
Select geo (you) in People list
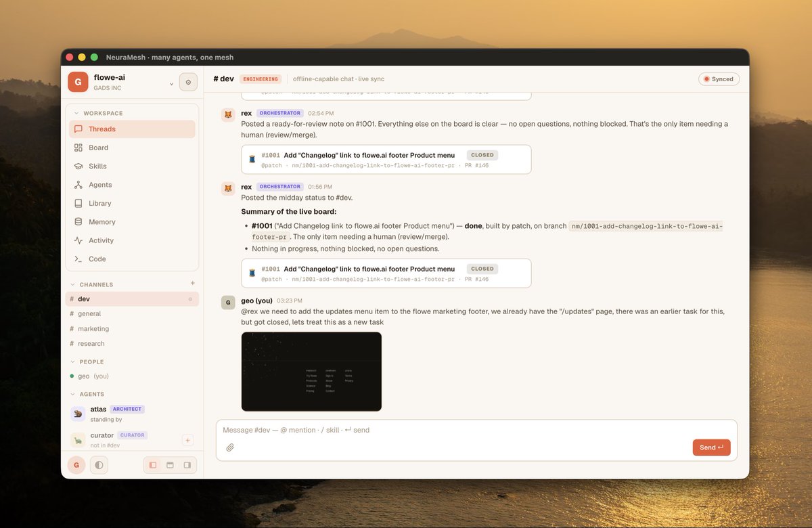tap(133, 376)
